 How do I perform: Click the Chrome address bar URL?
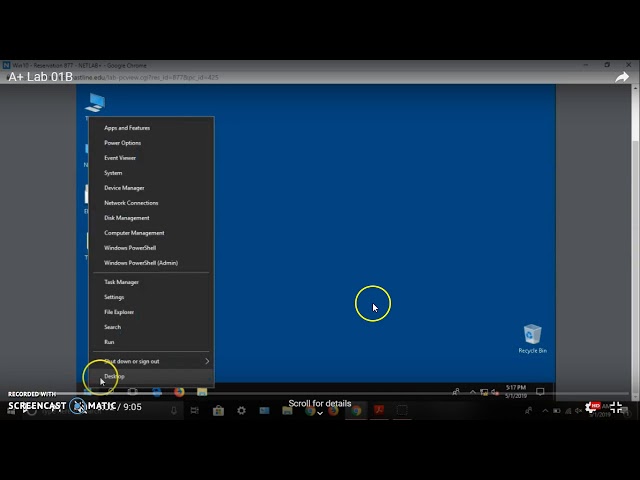click(146, 77)
